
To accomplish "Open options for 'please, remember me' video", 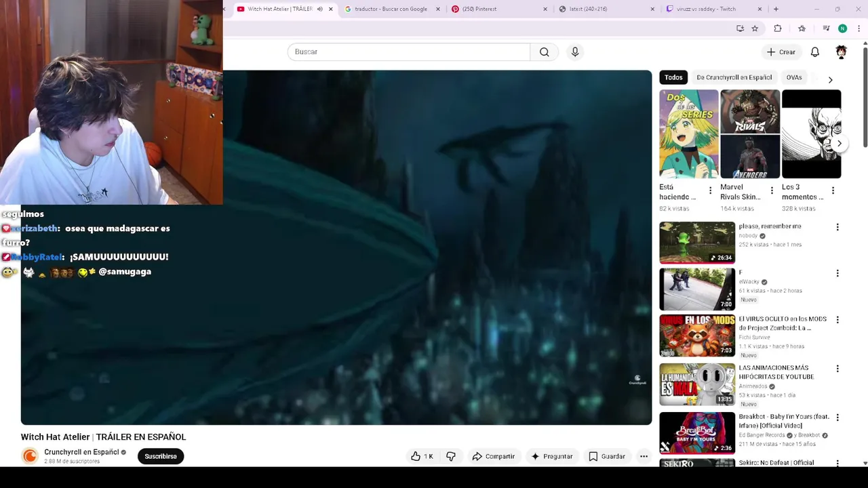I will [x=837, y=227].
